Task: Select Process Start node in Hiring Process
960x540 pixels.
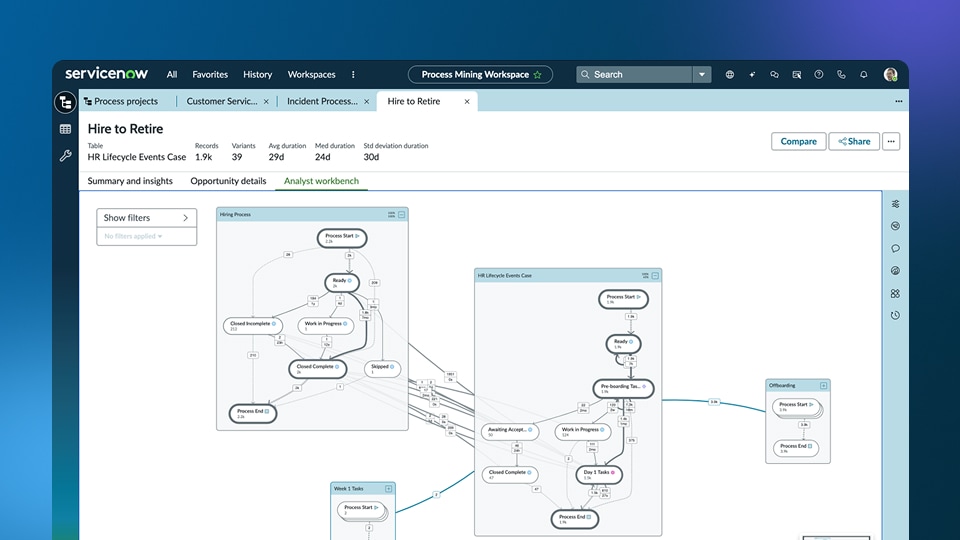Action: point(342,238)
